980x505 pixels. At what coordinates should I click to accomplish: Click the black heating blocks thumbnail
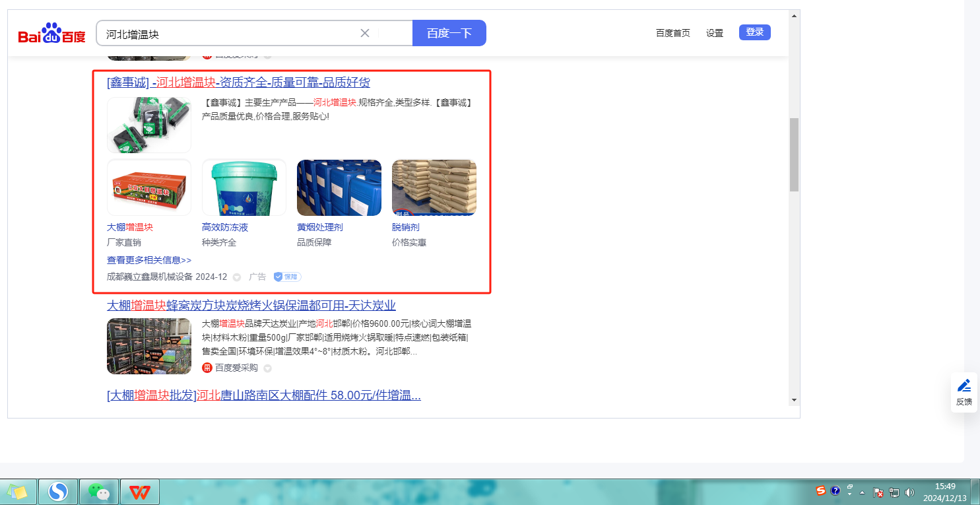[149, 125]
